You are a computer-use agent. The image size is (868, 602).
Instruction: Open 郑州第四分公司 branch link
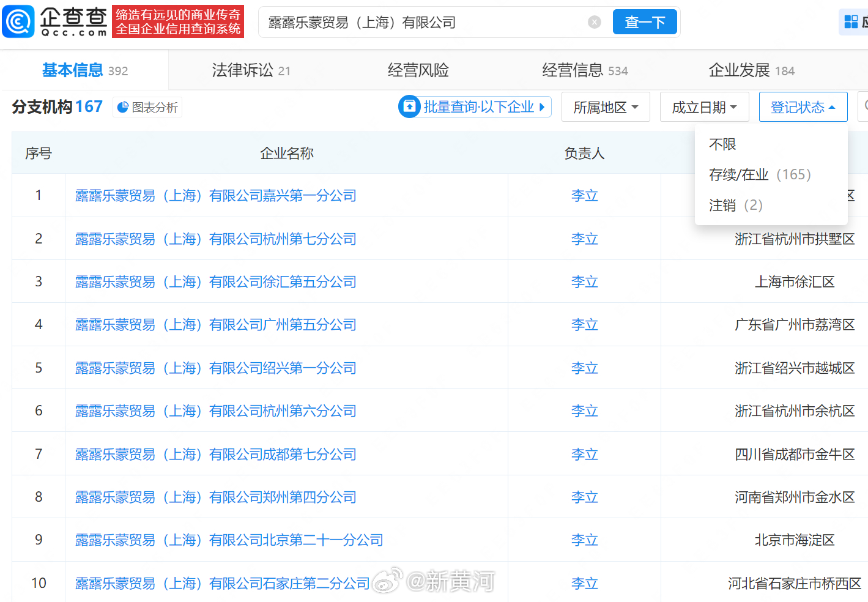(216, 497)
